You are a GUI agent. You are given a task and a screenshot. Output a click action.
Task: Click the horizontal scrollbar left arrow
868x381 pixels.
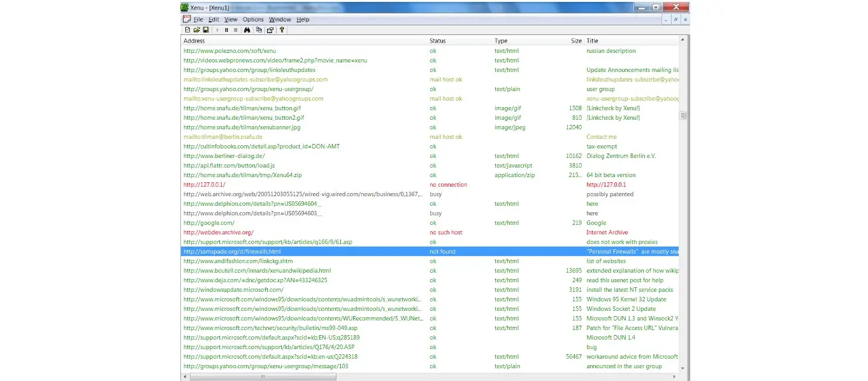click(185, 377)
